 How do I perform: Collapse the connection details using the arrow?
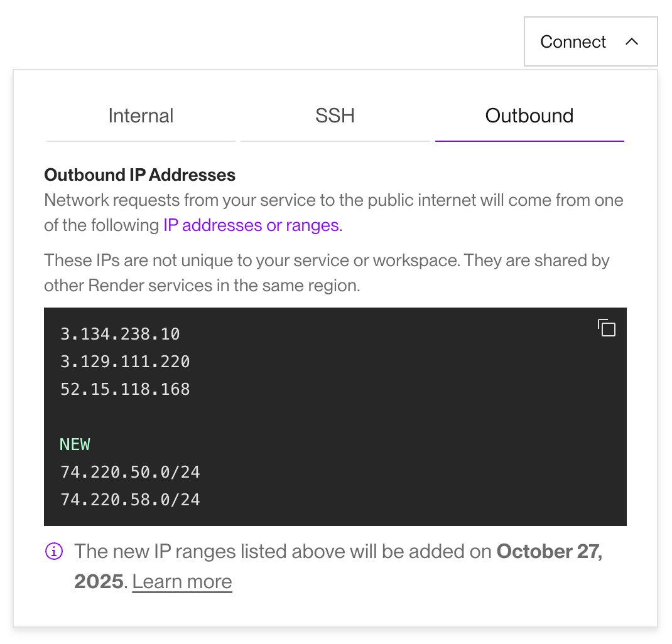pos(633,41)
